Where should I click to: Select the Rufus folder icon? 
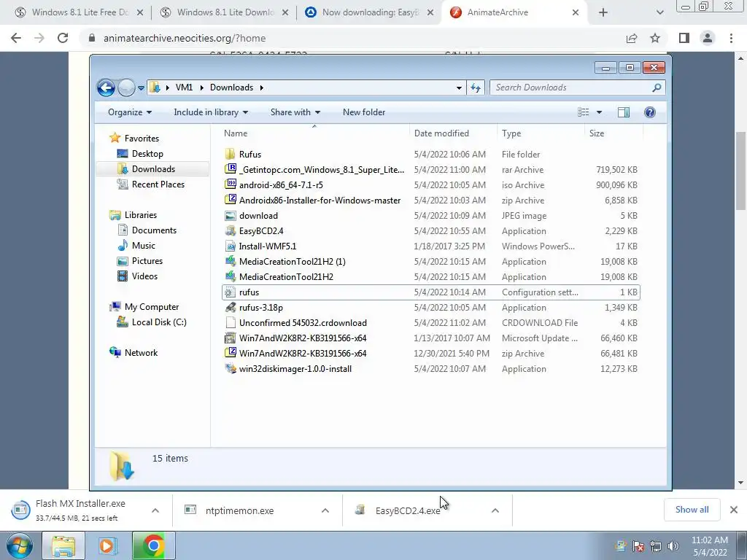[x=230, y=155]
